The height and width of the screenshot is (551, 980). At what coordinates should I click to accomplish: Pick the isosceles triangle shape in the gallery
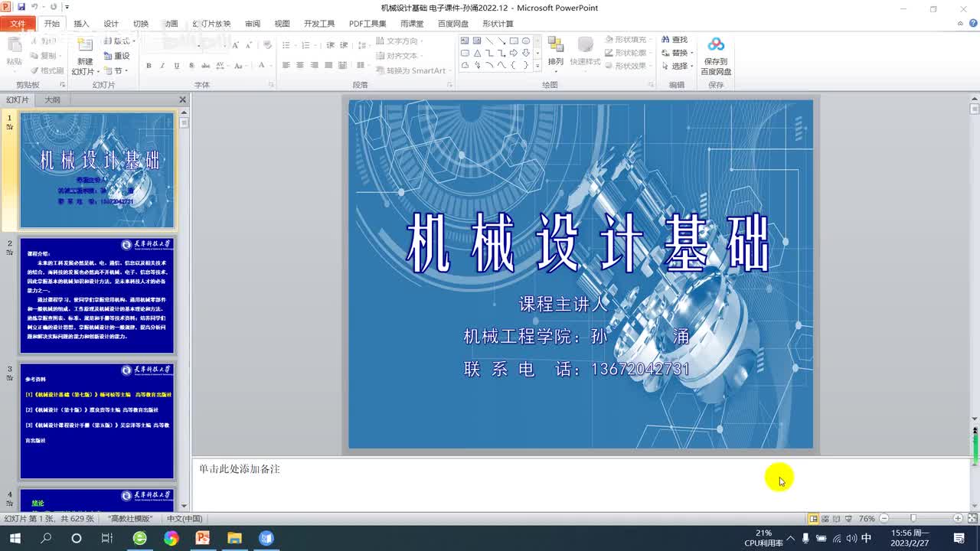click(477, 53)
